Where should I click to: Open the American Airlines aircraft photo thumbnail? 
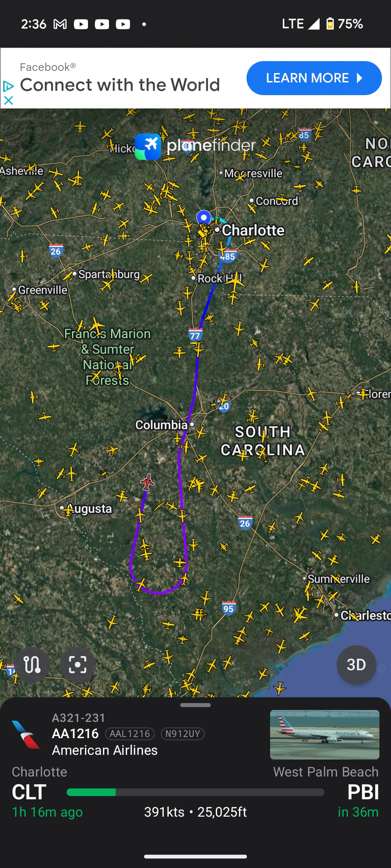pos(324,735)
